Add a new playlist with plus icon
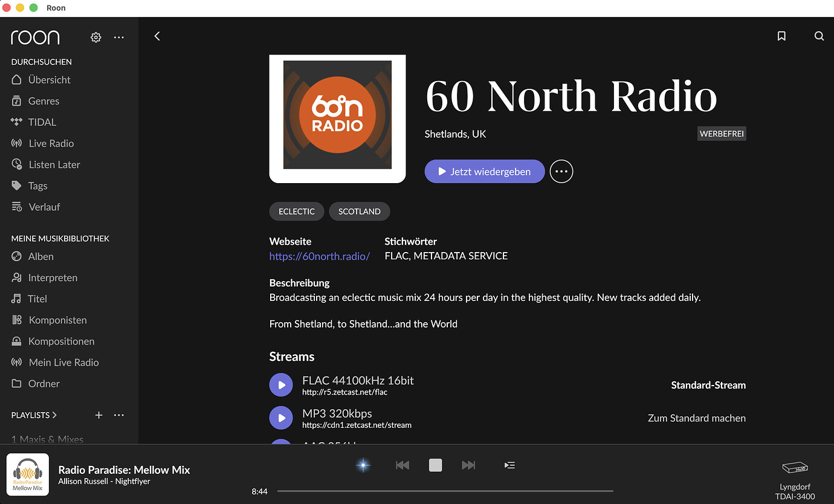This screenshot has width=834, height=504. 99,415
